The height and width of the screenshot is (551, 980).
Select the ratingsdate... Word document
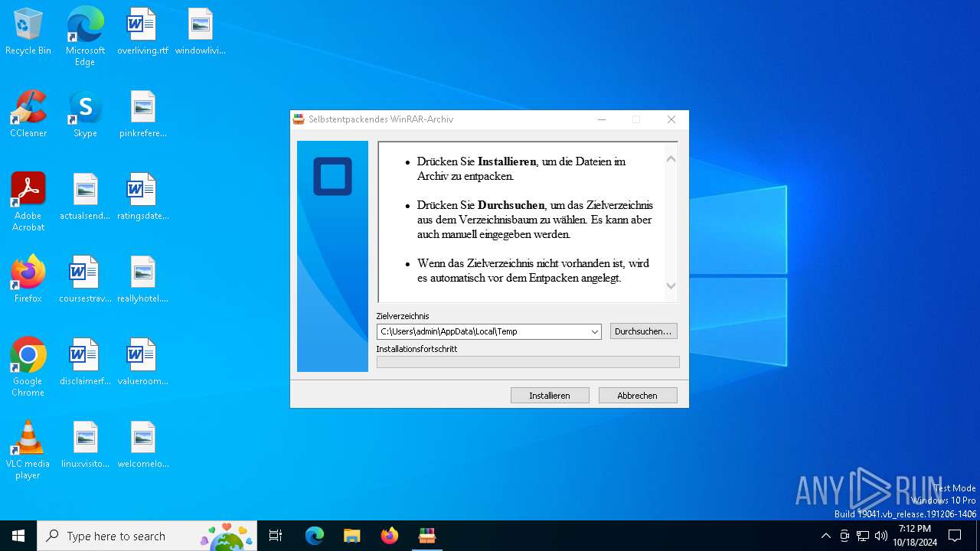(x=142, y=197)
